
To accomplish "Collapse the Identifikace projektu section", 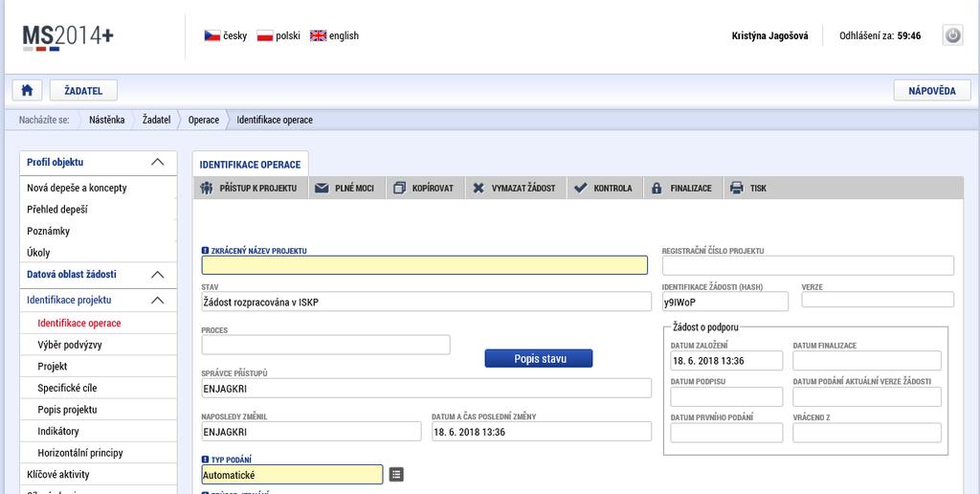I will [158, 301].
